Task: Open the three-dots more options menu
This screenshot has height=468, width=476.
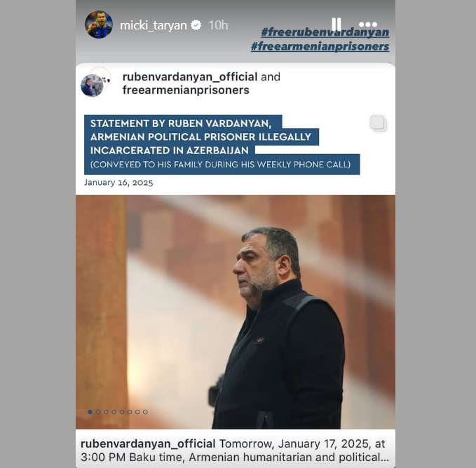Action: [367, 25]
